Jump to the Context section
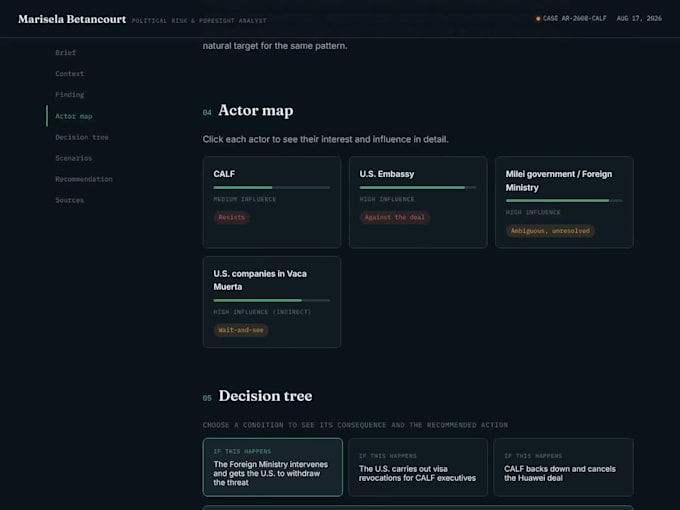The height and width of the screenshot is (510, 680). 69,74
